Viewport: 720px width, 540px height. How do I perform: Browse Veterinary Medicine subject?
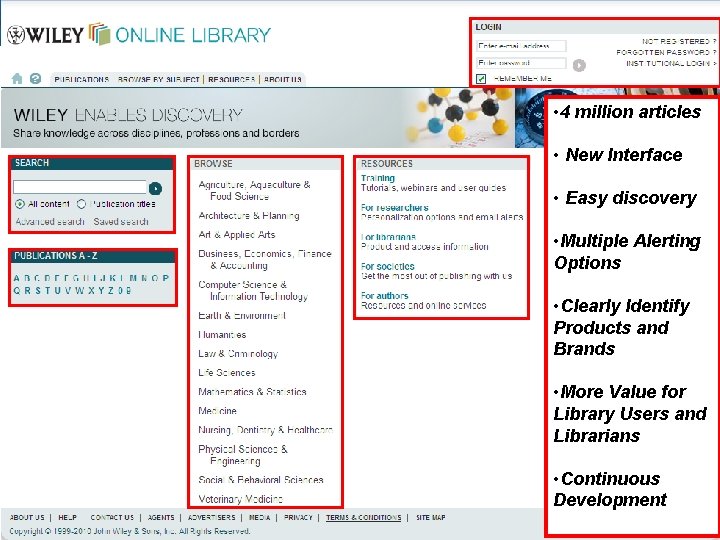pos(241,499)
